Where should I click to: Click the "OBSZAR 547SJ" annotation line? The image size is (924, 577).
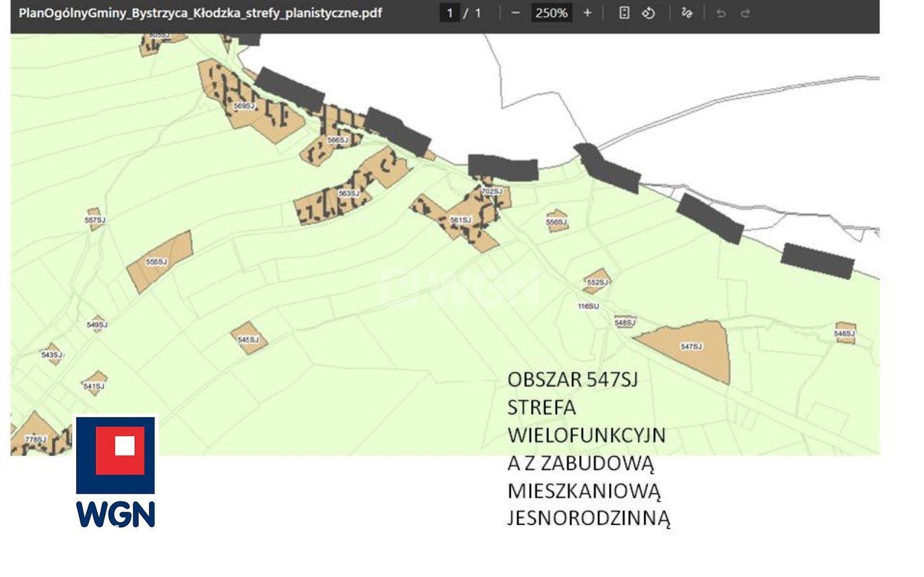(573, 380)
